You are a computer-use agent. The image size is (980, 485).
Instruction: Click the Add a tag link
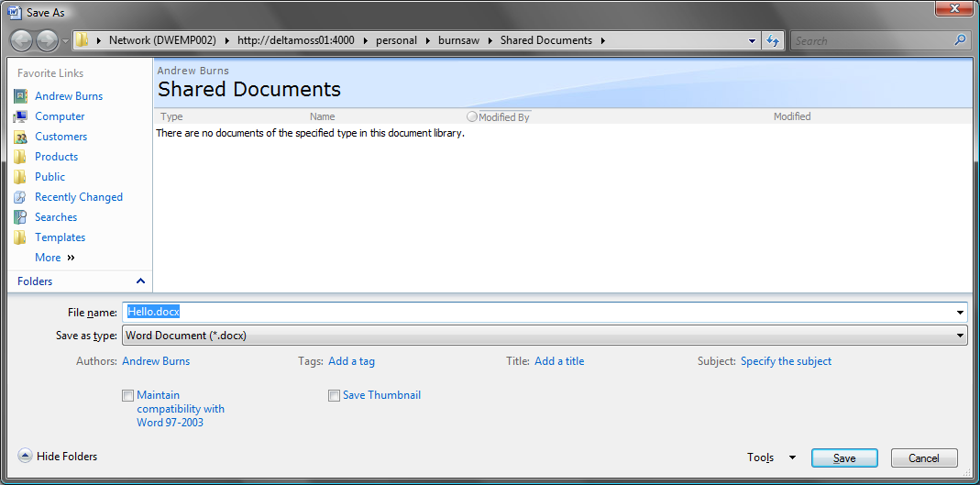(x=351, y=361)
